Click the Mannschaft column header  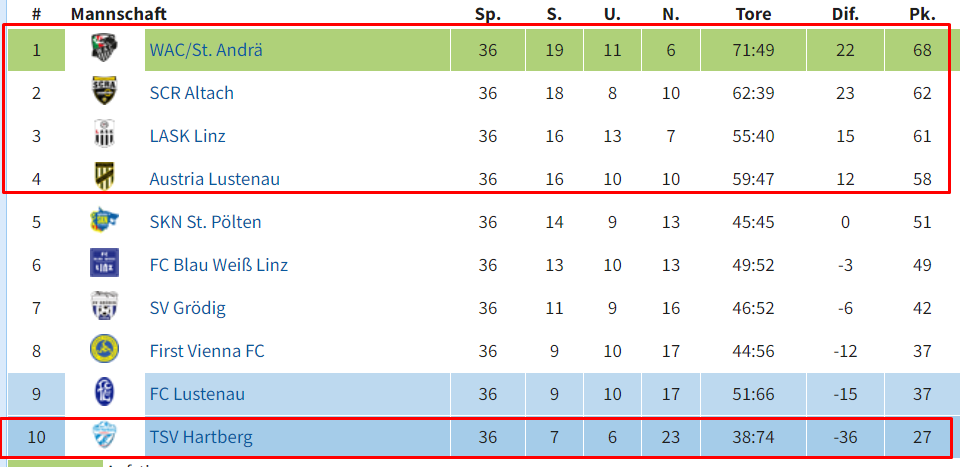[x=118, y=14]
